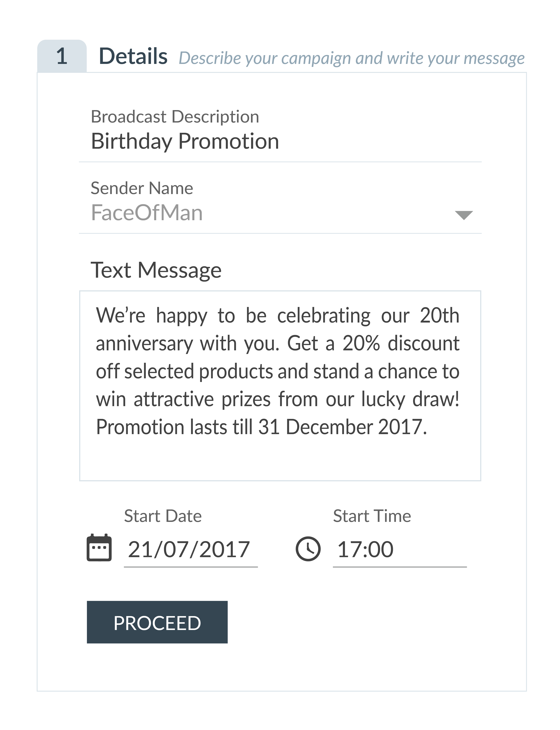Click the Sender Name label
The height and width of the screenshot is (730, 560).
click(142, 188)
